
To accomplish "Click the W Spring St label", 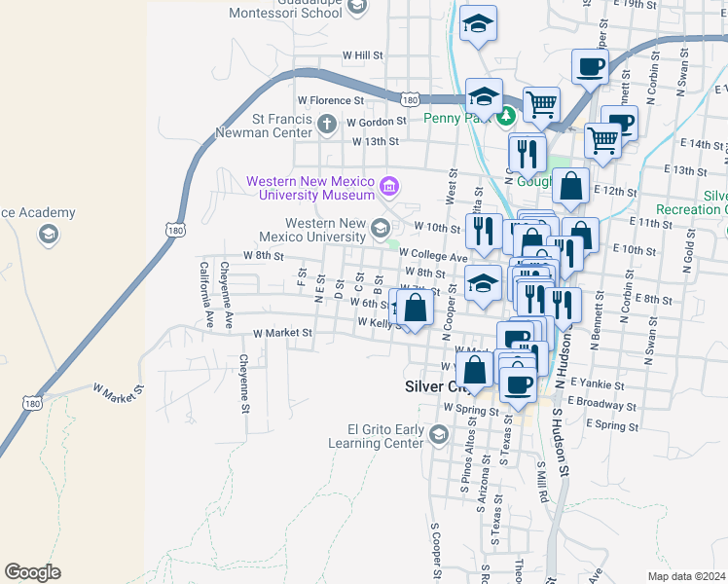I will 471,410.
